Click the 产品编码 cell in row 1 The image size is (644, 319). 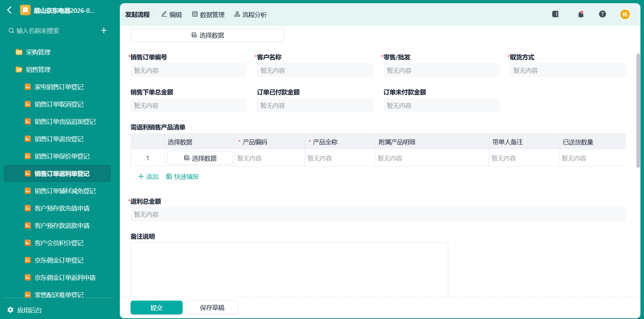point(270,158)
